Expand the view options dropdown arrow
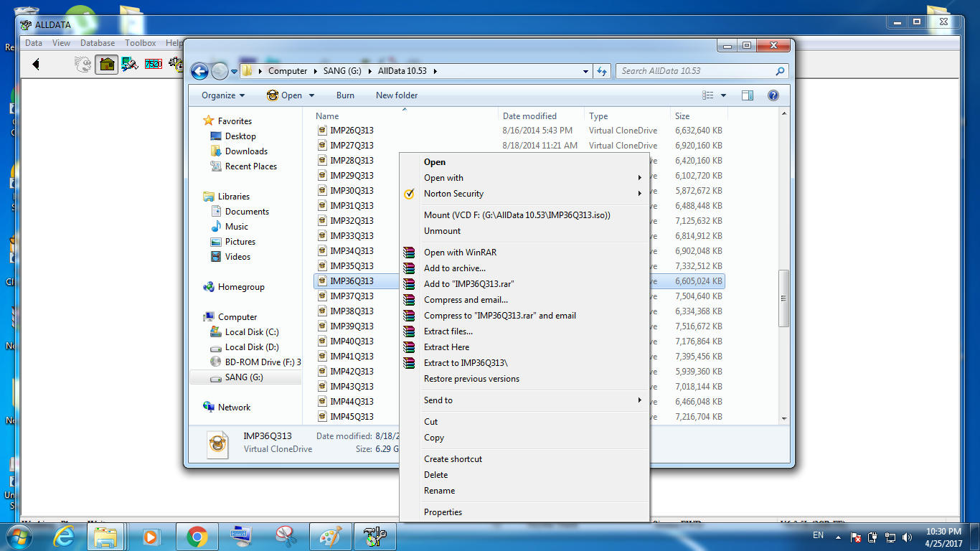 723,95
